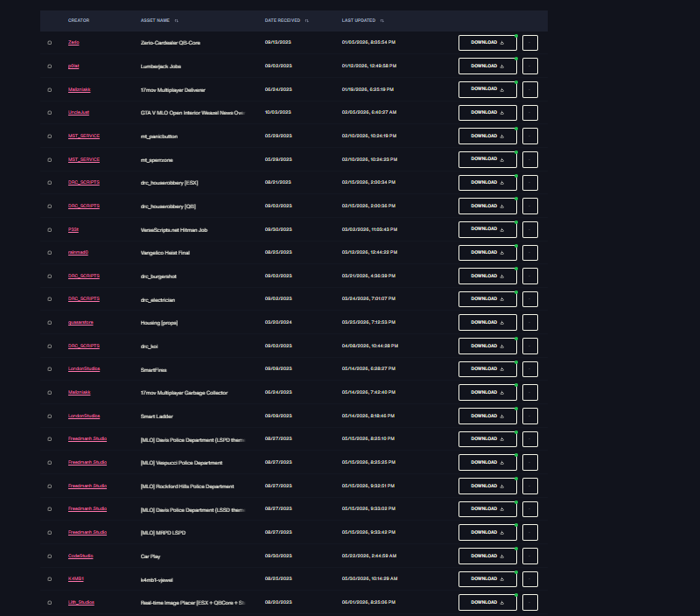This screenshot has height=616, width=700.
Task: Open creator link rainmad0
Action: [x=78, y=253]
